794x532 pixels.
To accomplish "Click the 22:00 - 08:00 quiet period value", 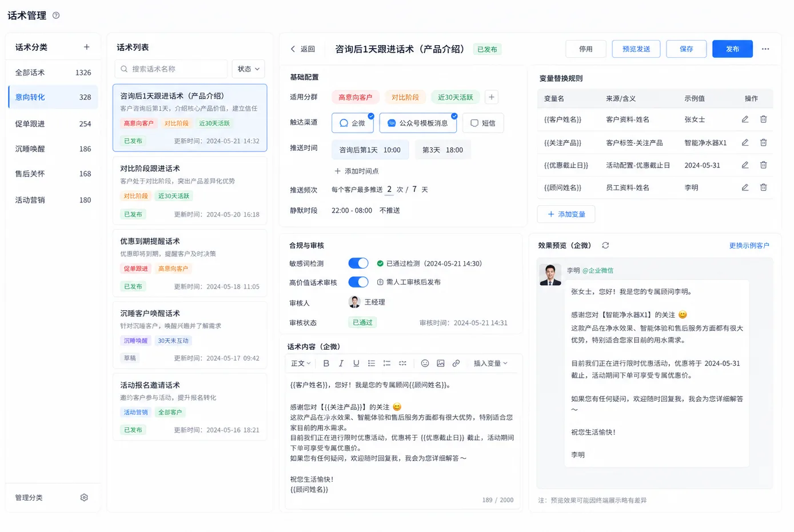I will pyautogui.click(x=352, y=210).
